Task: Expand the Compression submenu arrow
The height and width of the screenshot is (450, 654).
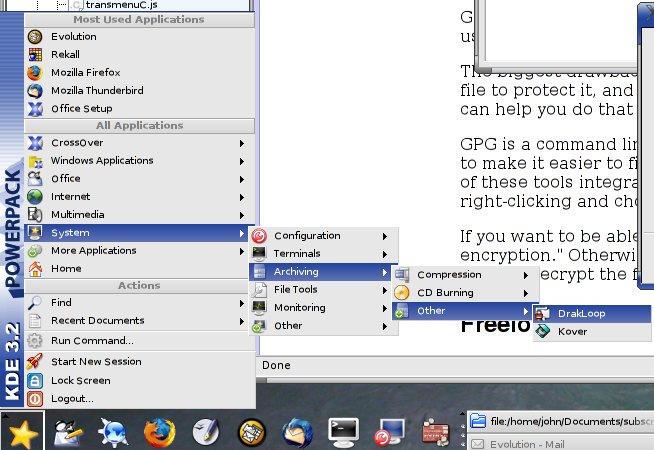Action: 526,275
